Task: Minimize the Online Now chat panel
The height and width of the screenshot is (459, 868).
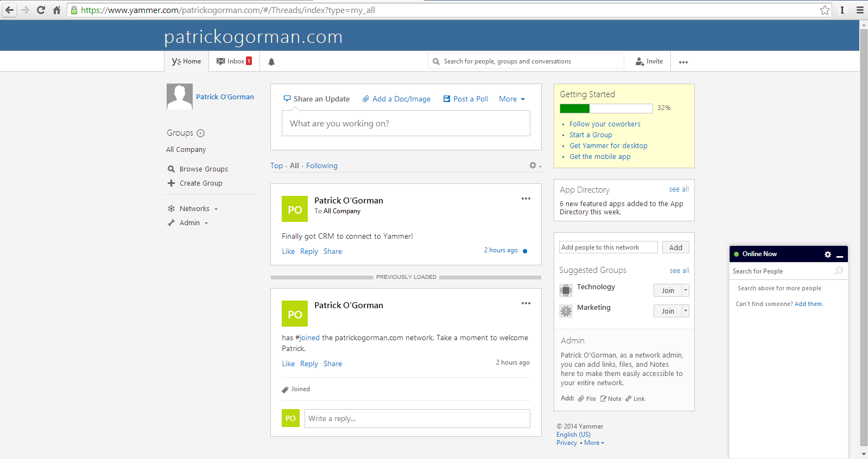Action: (840, 256)
